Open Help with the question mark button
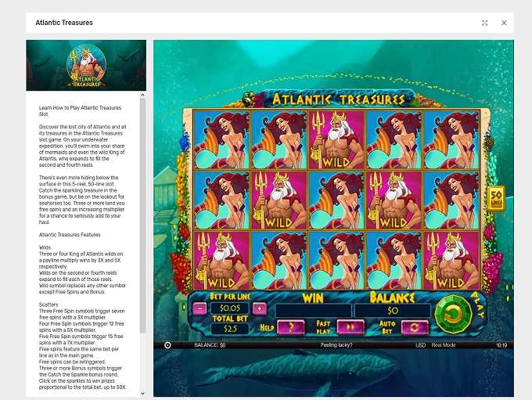The image size is (532, 400). point(291,327)
